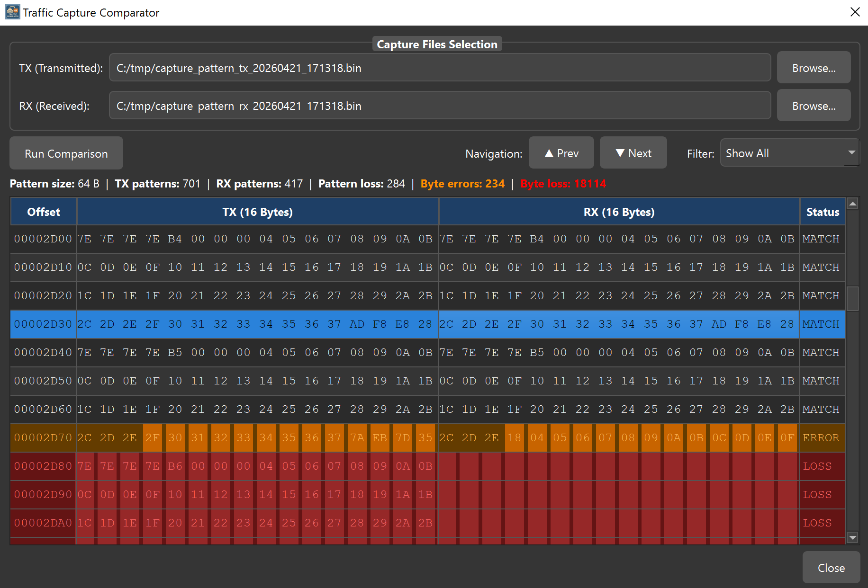
Task: Click TX byte B5 in row 00002D40
Action: (x=175, y=353)
